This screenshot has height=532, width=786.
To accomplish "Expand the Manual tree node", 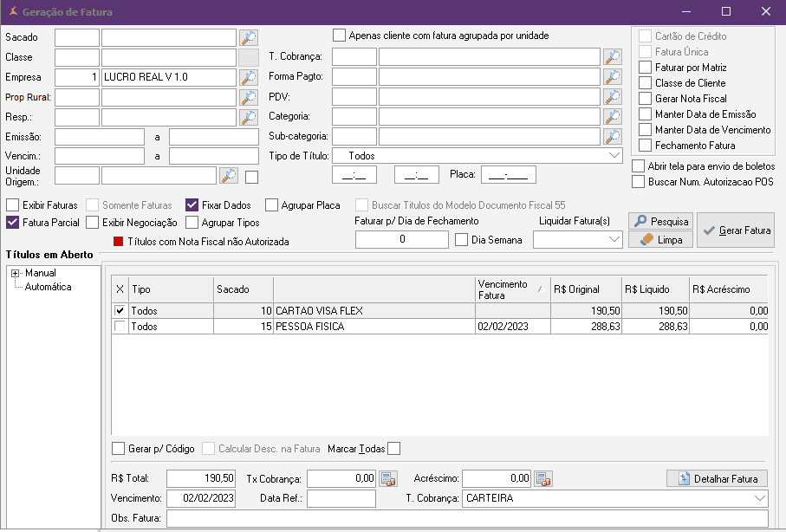I will pos(15,274).
